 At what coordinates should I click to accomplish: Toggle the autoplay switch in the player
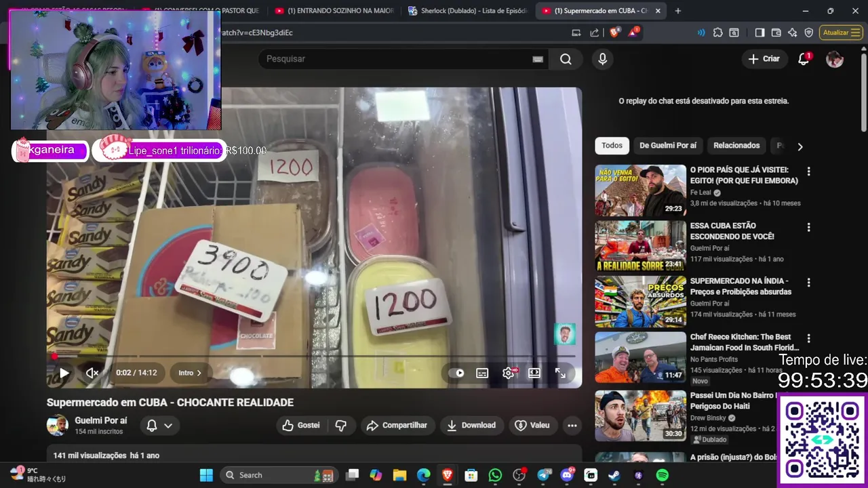point(456,373)
